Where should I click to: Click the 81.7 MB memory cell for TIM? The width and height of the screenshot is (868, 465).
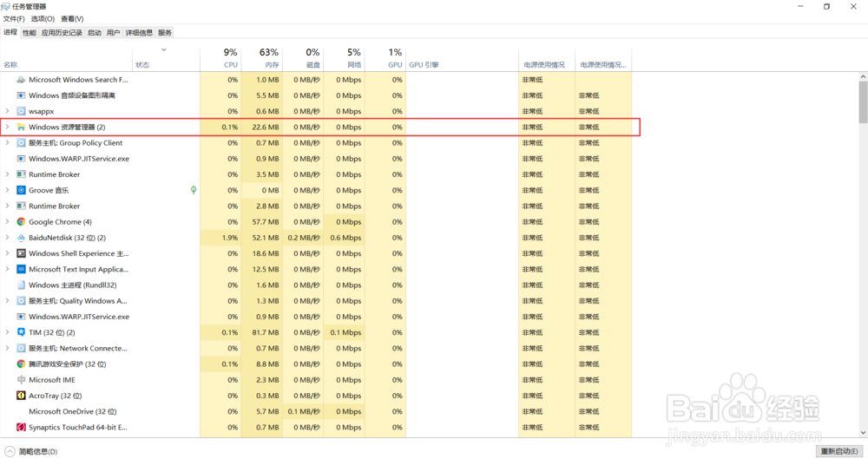click(x=262, y=332)
